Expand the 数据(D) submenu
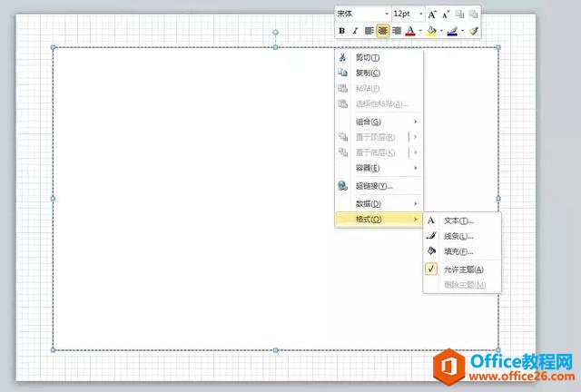The image size is (581, 392). (x=379, y=204)
